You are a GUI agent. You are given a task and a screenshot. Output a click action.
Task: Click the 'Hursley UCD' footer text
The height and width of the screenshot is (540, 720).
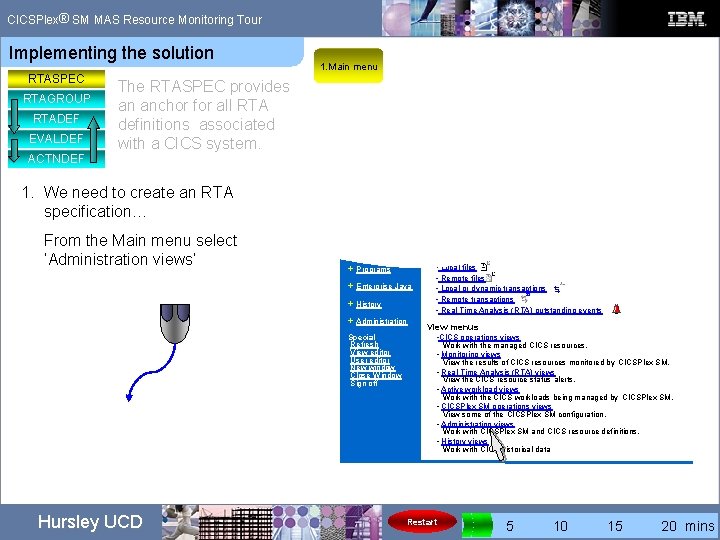click(90, 522)
